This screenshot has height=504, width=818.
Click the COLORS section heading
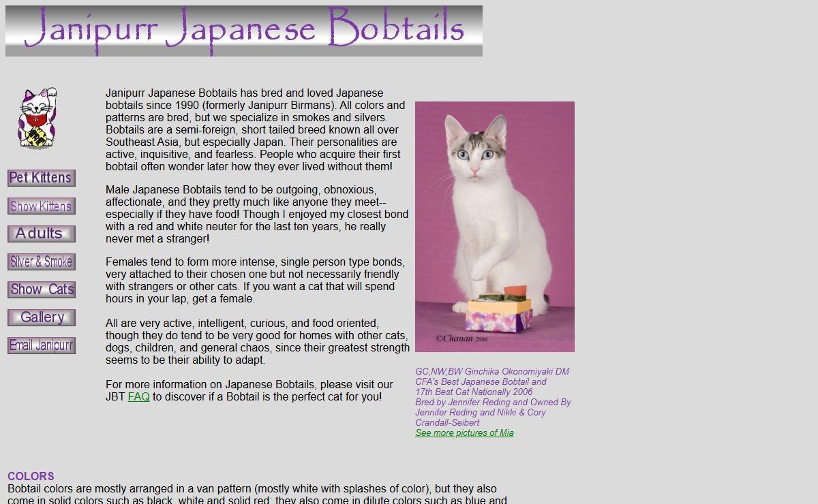31,476
